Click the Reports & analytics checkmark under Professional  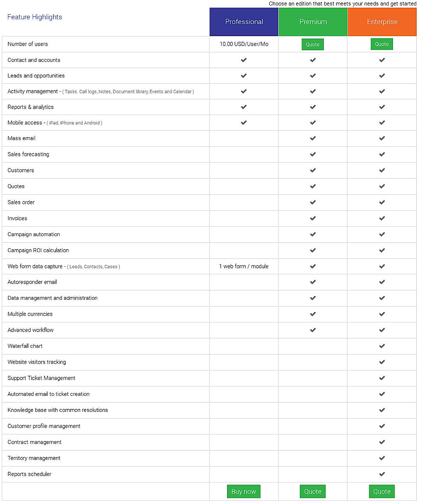244,107
